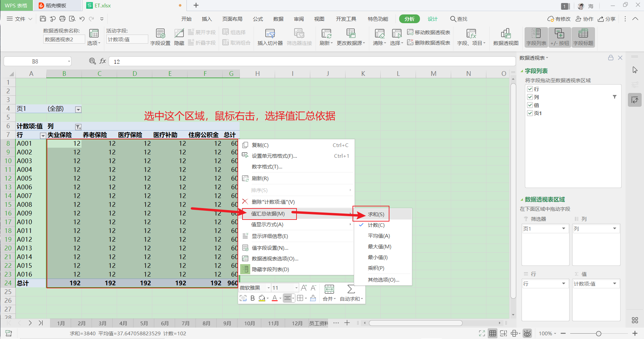Viewport: 644px width, 339px height.
Task: Toggle the +/- Buttons (+/-按钮) option
Action: tap(559, 37)
